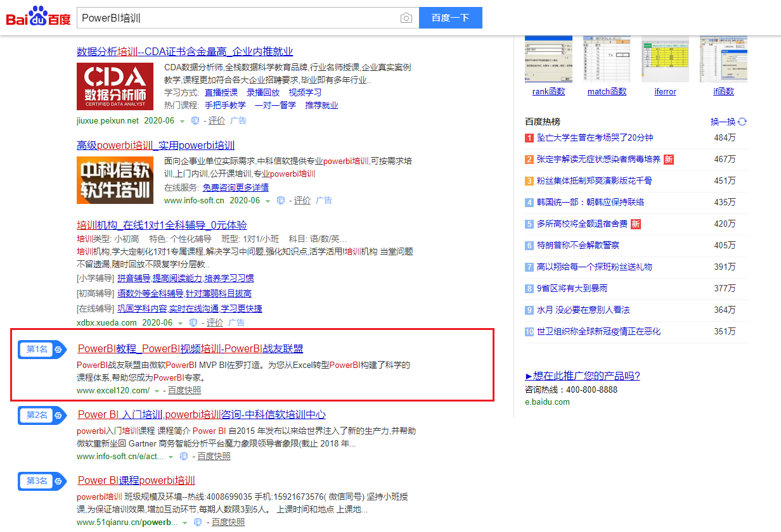Open the rank函数 thumbnail link
781x532 pixels.
click(x=548, y=92)
